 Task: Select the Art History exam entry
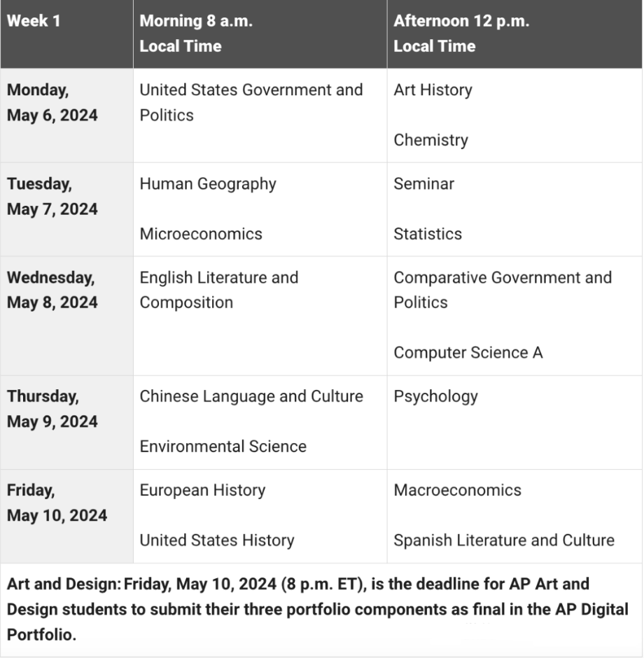pos(433,90)
